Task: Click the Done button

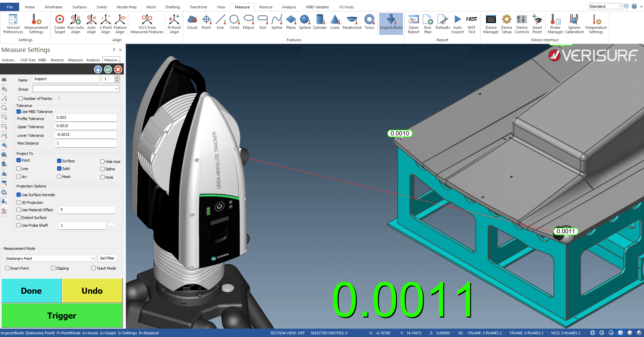Action: pyautogui.click(x=32, y=291)
